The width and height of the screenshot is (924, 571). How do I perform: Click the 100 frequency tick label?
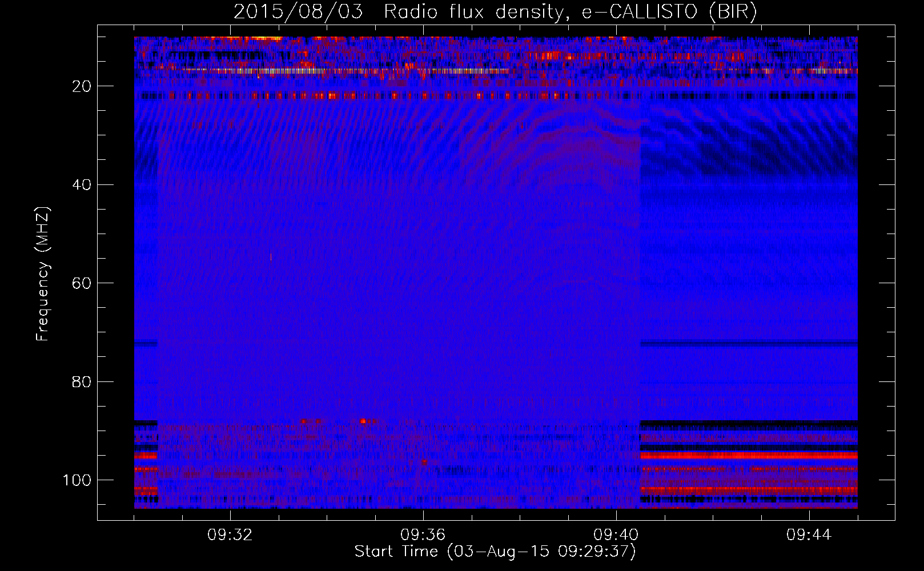click(77, 480)
